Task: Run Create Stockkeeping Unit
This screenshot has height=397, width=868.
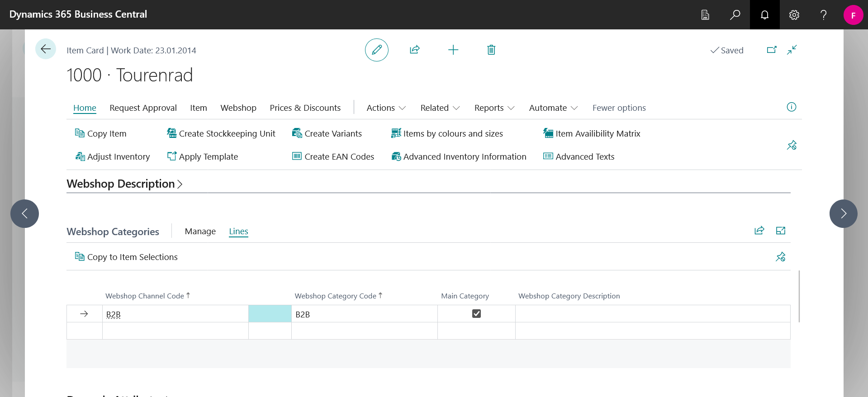Action: [x=221, y=133]
